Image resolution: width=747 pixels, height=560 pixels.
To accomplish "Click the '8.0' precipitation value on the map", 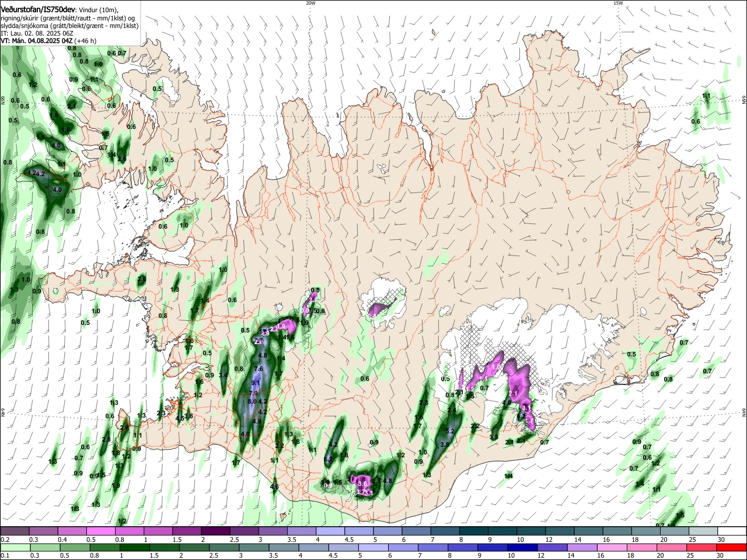I will [252, 402].
